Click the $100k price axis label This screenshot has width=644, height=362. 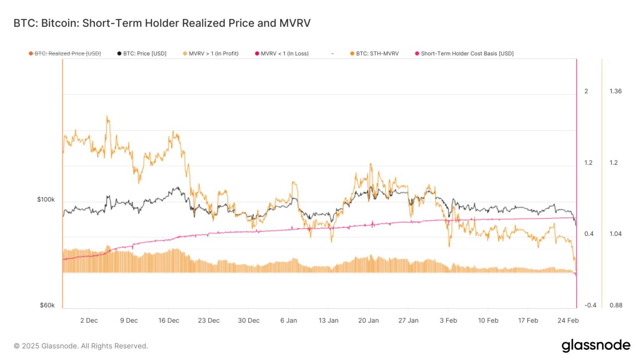tap(46, 199)
